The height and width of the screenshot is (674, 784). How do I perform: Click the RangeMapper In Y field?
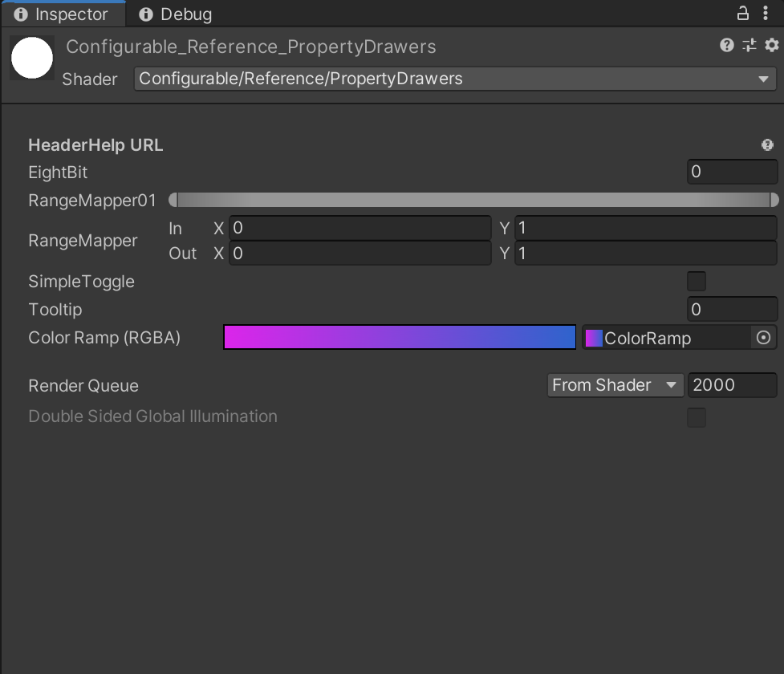[x=645, y=228]
